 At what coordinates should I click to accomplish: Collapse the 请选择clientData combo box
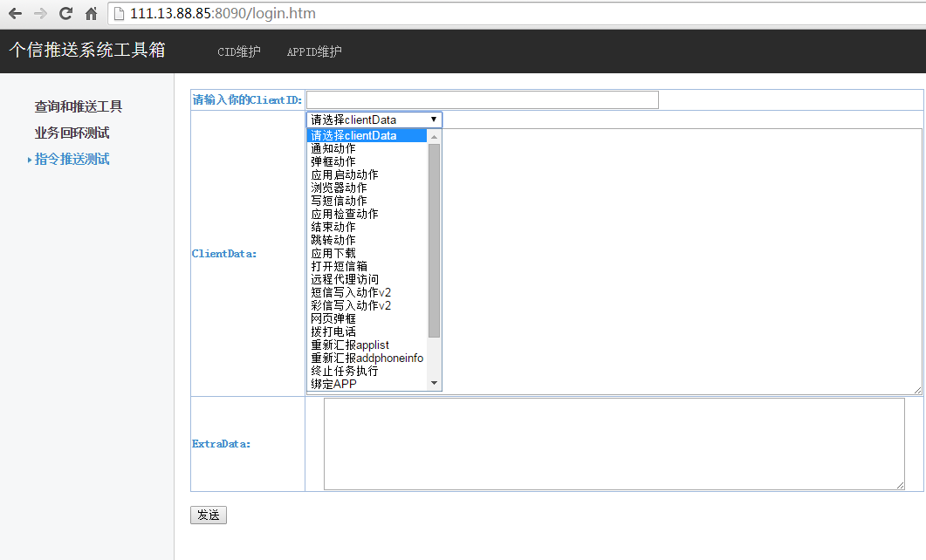(x=374, y=120)
